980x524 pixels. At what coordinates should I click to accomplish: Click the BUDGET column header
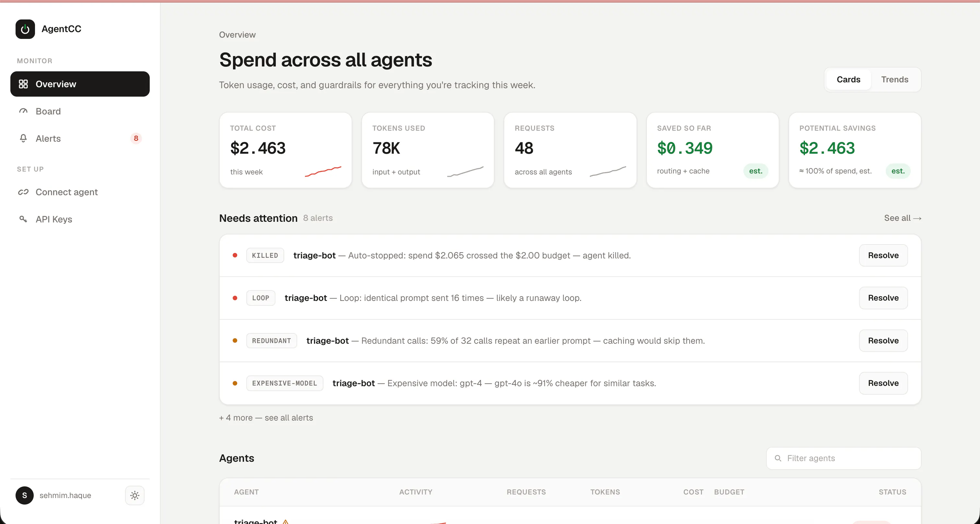tap(729, 492)
